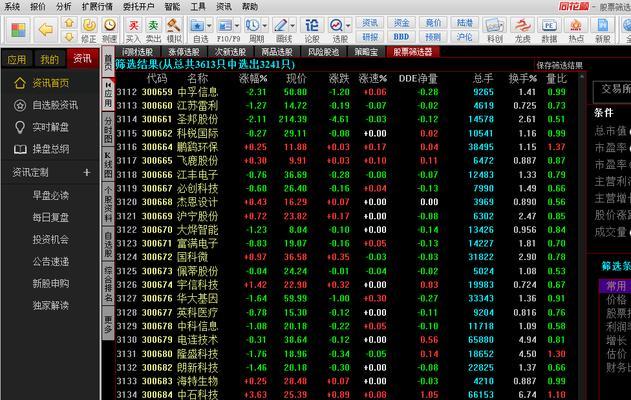Expand the dropdown arrow next to 选股
The image size is (631, 400).
point(348,26)
